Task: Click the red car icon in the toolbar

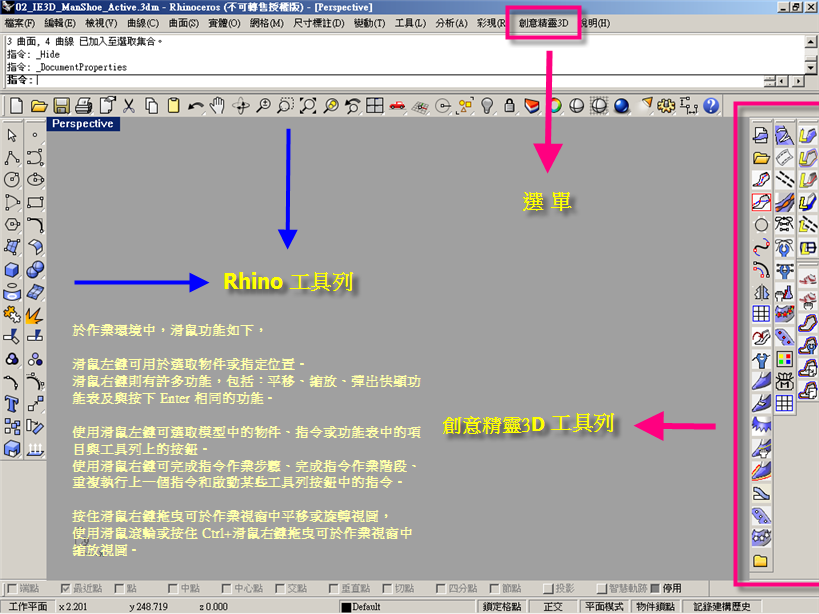Action: (x=397, y=106)
